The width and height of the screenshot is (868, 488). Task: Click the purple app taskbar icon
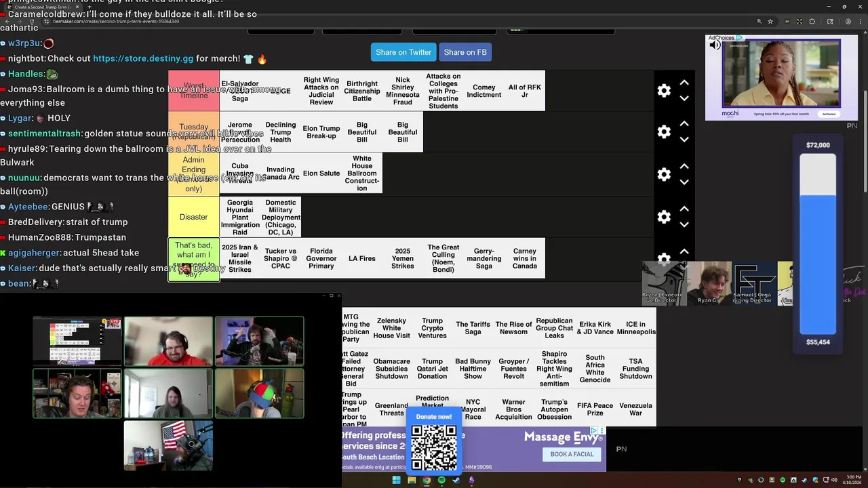pyautogui.click(x=471, y=480)
